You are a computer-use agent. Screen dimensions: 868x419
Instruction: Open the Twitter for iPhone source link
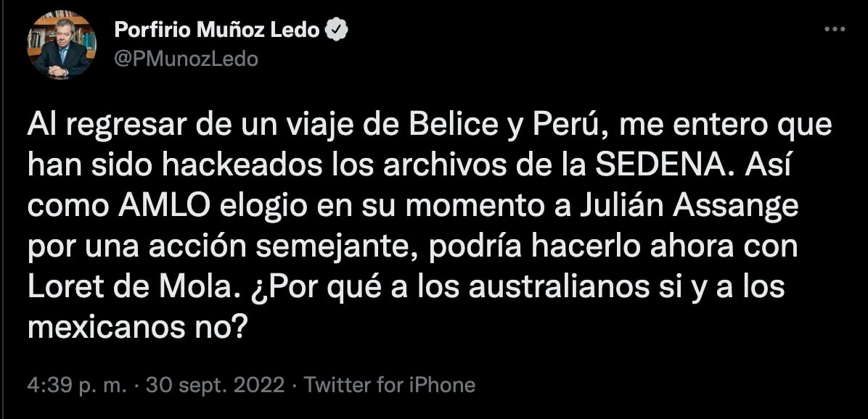[x=390, y=385]
